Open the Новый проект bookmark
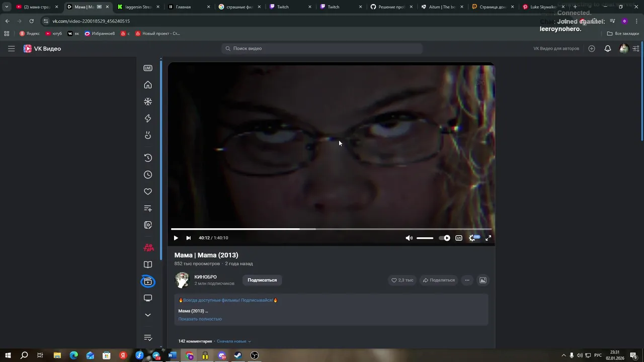Viewport: 644px width, 362px height. point(157,34)
